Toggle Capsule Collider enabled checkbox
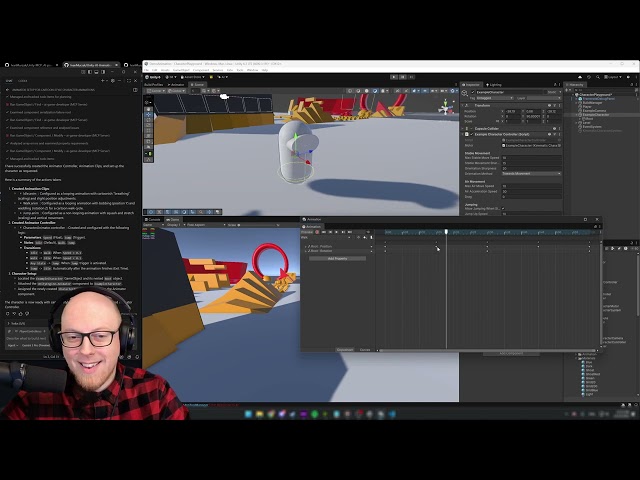Viewport: 640px width, 480px height. pyautogui.click(x=471, y=129)
